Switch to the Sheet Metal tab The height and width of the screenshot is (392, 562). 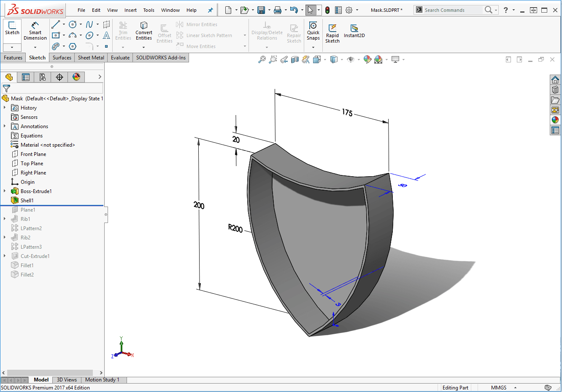coord(91,58)
